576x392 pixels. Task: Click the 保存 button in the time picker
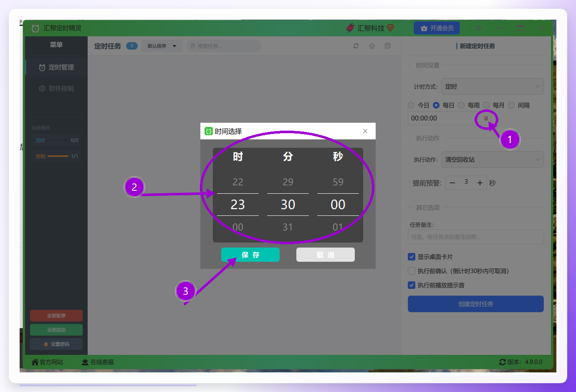[x=250, y=255]
